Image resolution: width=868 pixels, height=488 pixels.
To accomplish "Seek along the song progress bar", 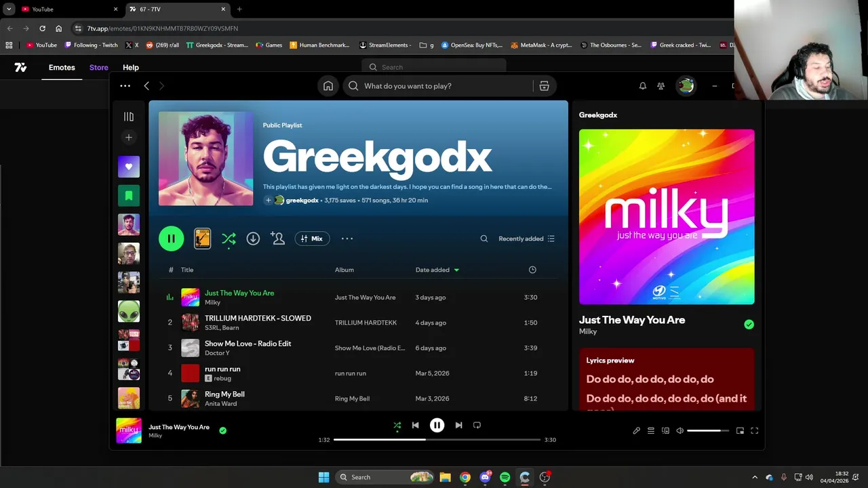I will coord(437,440).
